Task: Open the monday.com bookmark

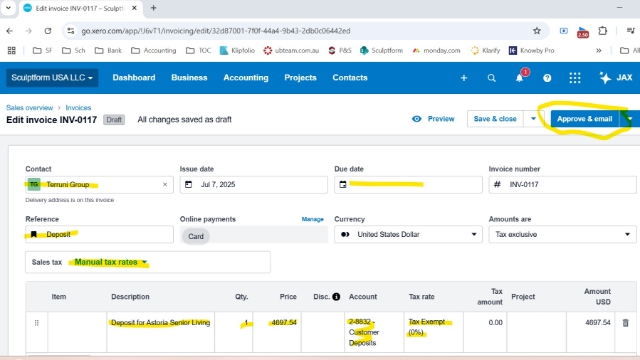Action: click(436, 51)
